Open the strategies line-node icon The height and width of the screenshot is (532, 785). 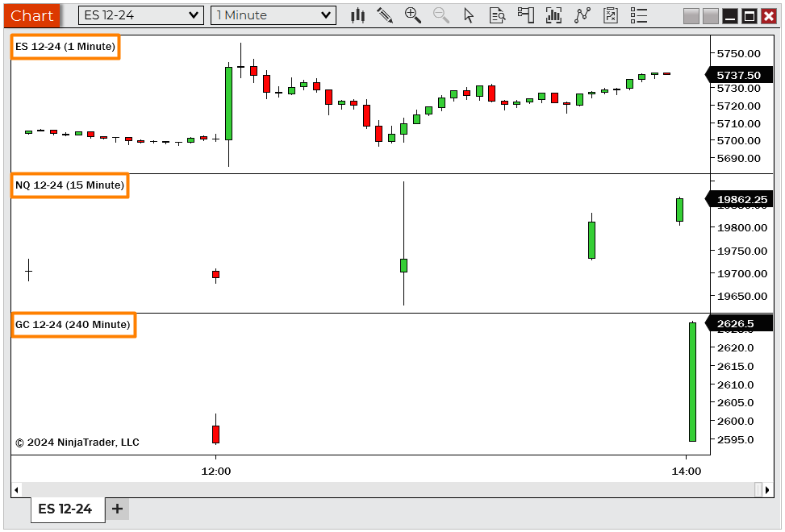tap(582, 15)
